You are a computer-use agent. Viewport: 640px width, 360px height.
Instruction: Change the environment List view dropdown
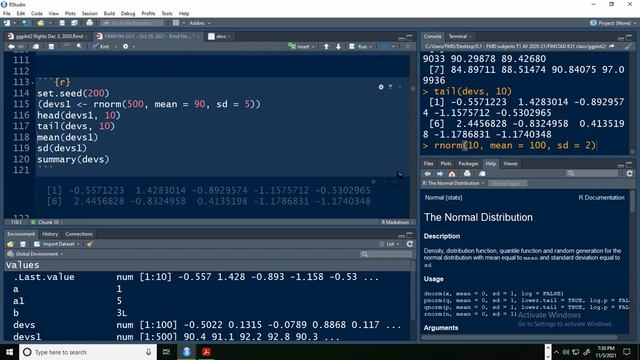(389, 244)
